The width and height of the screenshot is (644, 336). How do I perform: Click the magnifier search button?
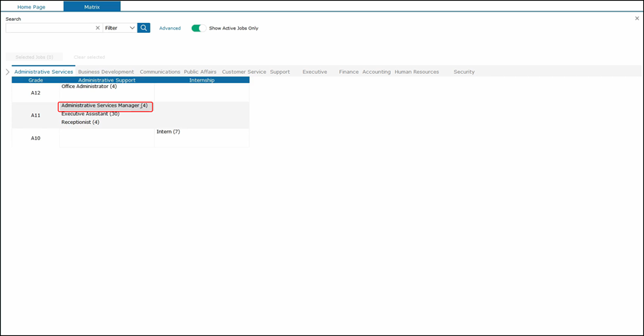click(x=144, y=28)
